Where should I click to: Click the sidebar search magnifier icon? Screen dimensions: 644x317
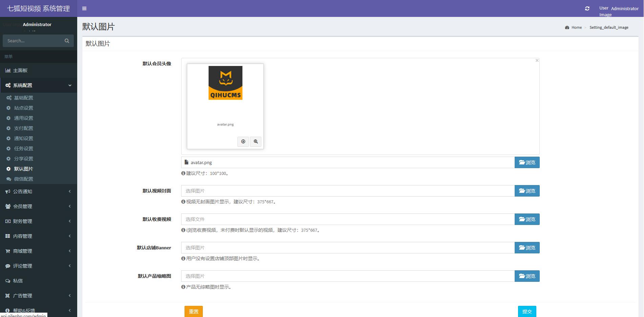coord(67,41)
